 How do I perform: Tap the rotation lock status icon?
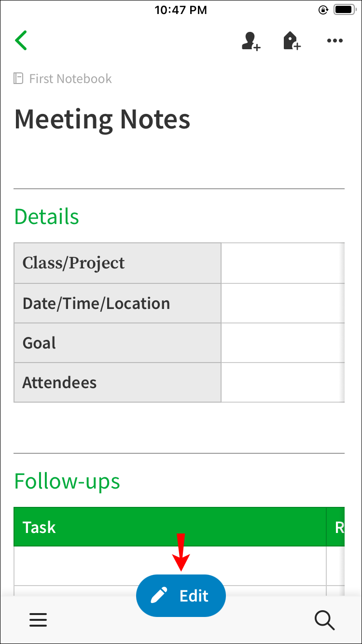(323, 10)
